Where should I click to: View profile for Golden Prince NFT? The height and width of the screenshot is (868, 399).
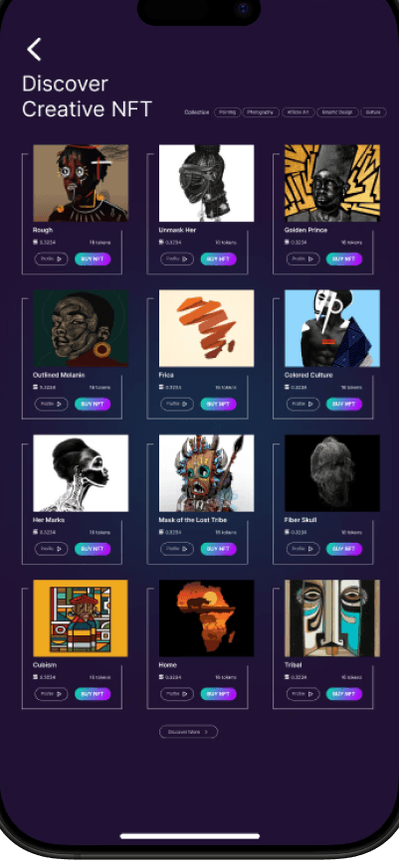coord(303,259)
